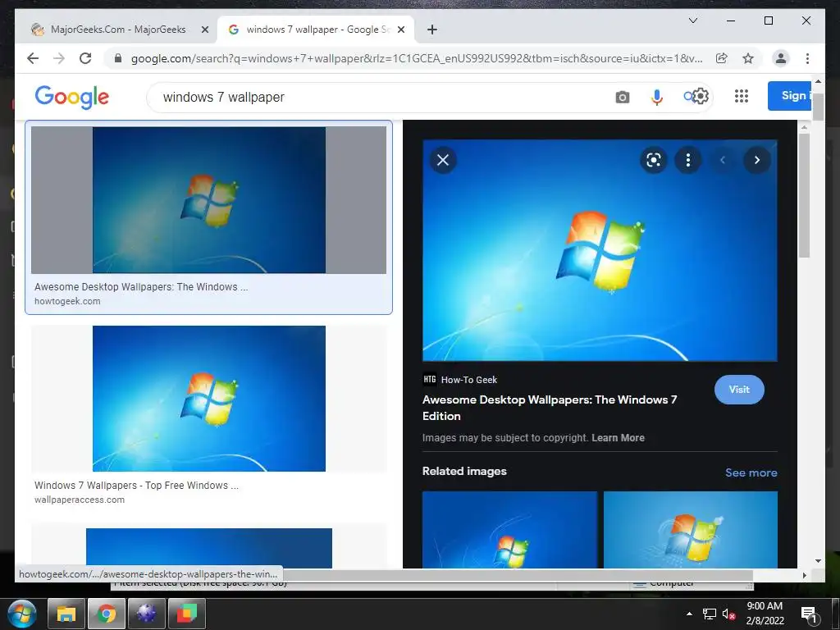Open second related image thumbnail
Image resolution: width=840 pixels, height=630 pixels.
pos(691,529)
